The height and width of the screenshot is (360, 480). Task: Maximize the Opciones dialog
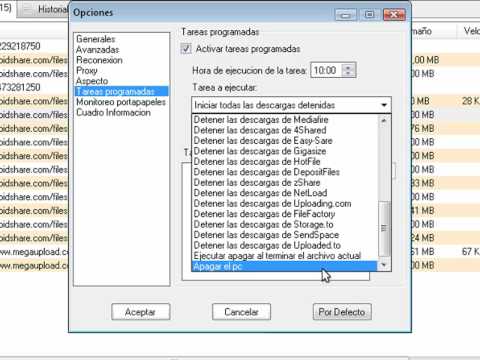tap(369, 15)
